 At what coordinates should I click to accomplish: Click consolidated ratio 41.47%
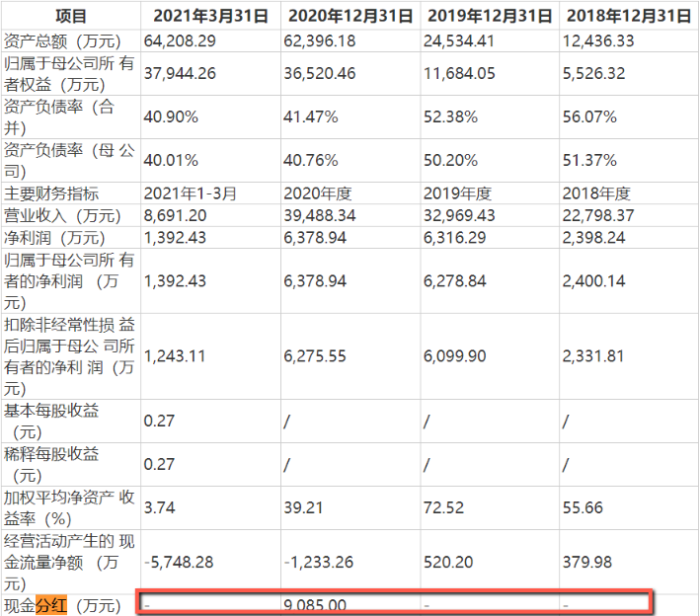point(311,116)
